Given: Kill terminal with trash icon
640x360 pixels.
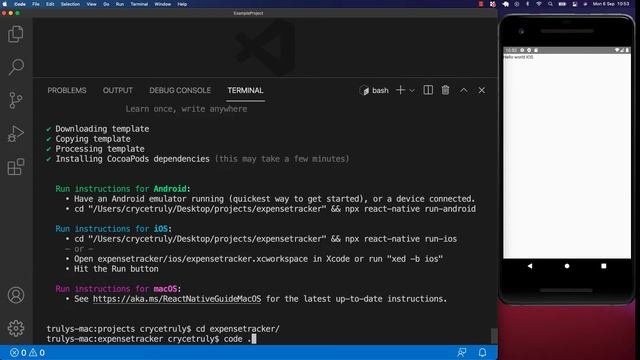Looking at the screenshot, I should point(445,90).
